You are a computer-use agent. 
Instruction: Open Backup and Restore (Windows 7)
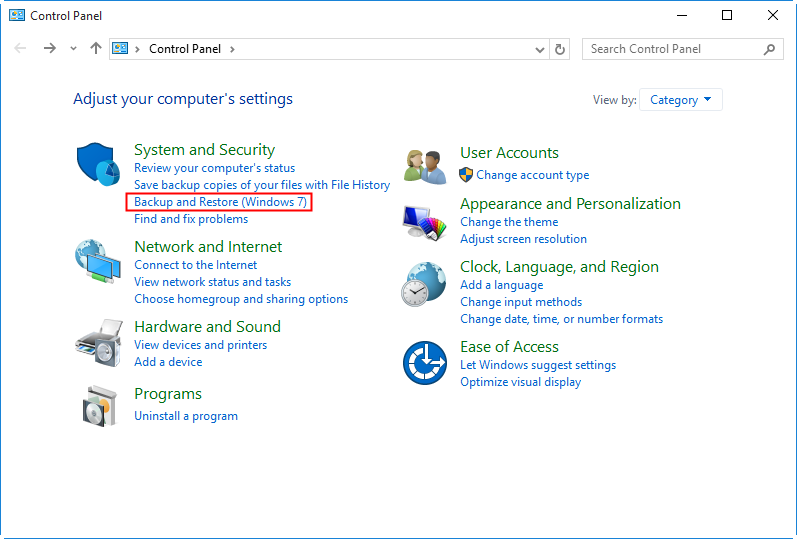221,202
